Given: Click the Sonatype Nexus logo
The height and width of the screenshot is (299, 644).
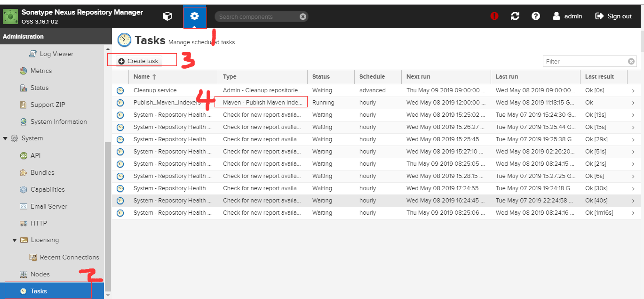Looking at the screenshot, I should click(x=10, y=16).
